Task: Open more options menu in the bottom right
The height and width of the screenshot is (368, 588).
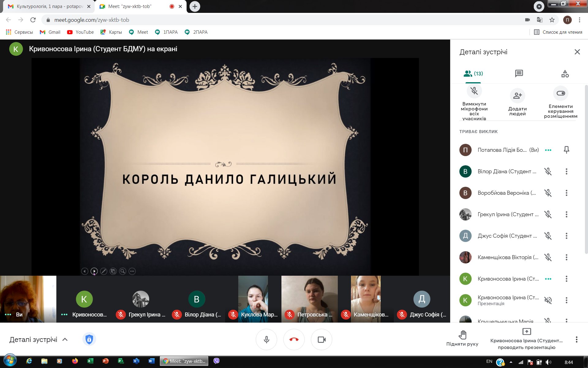Action: tap(576, 339)
